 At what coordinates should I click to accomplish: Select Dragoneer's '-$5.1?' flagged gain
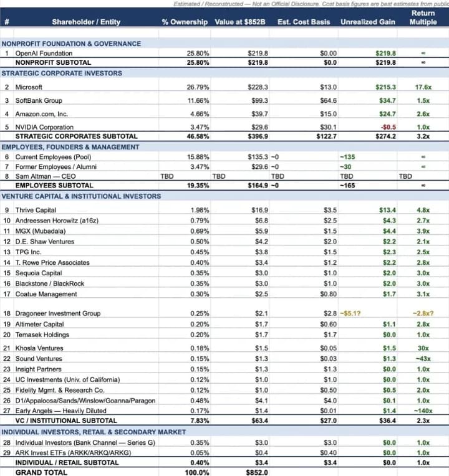(x=350, y=313)
